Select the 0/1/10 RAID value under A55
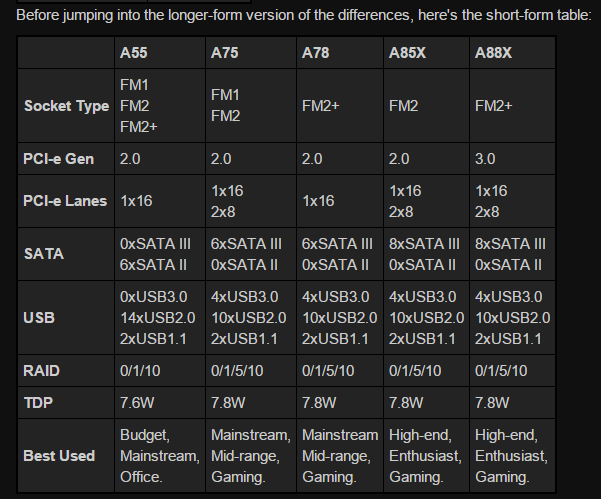Screen dimensions: 601x499 coord(160,371)
